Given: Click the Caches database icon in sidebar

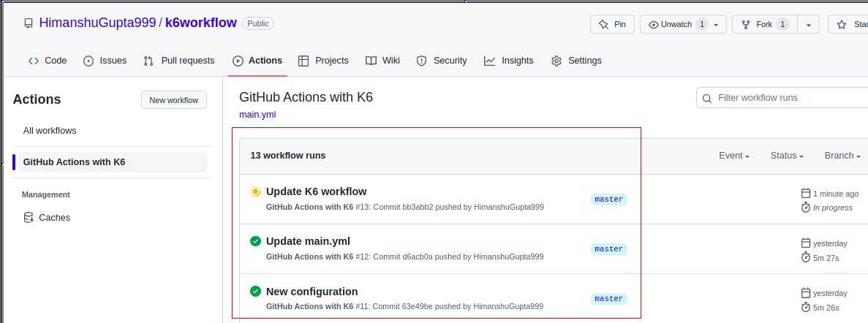Looking at the screenshot, I should click(x=29, y=217).
